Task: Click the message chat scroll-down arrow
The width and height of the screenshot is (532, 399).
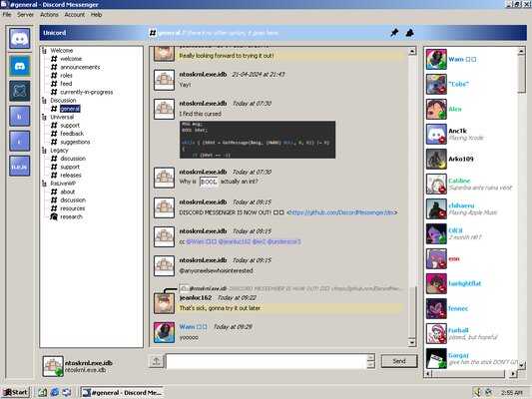Action: pyautogui.click(x=412, y=342)
